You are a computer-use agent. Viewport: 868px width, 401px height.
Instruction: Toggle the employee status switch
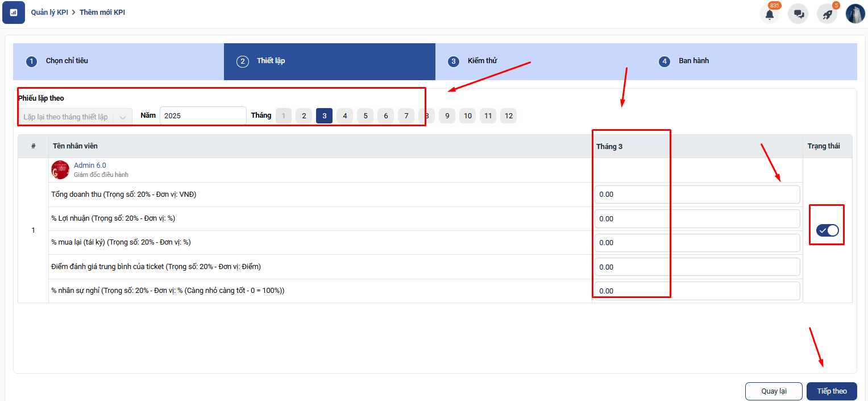[827, 230]
